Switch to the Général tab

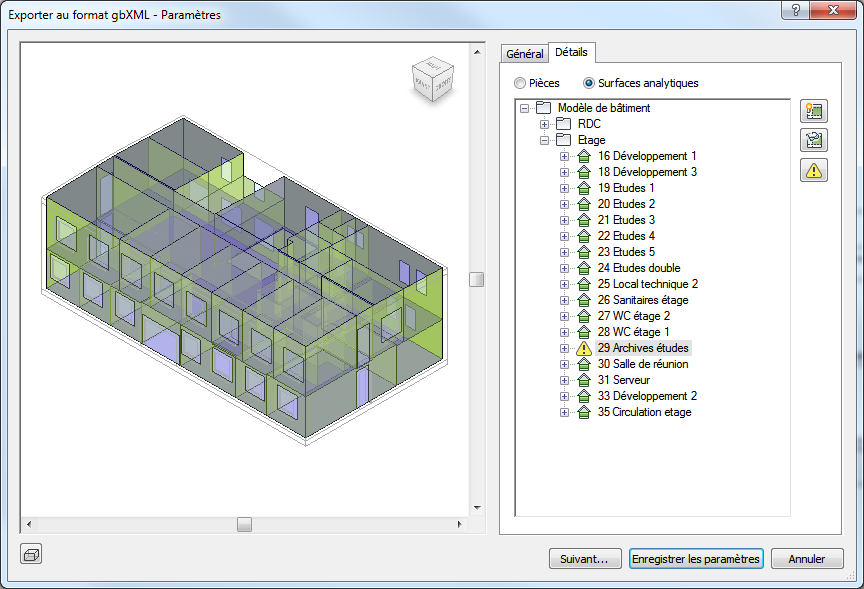[x=525, y=53]
